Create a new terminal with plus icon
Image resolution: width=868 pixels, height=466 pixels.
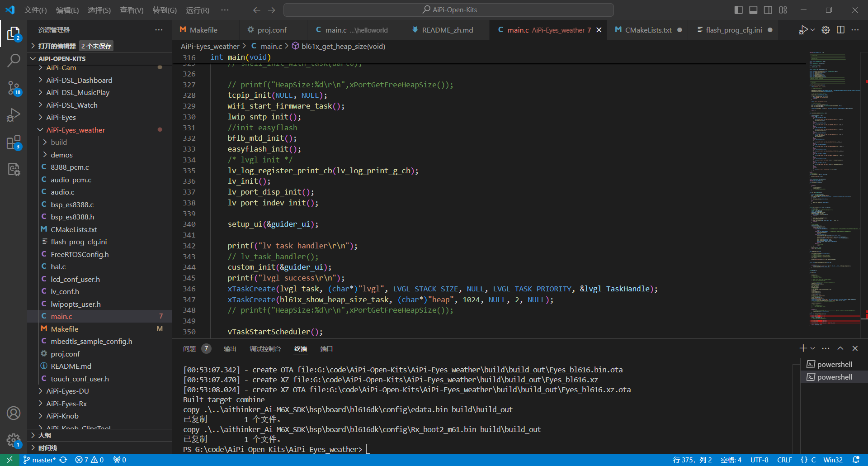803,348
